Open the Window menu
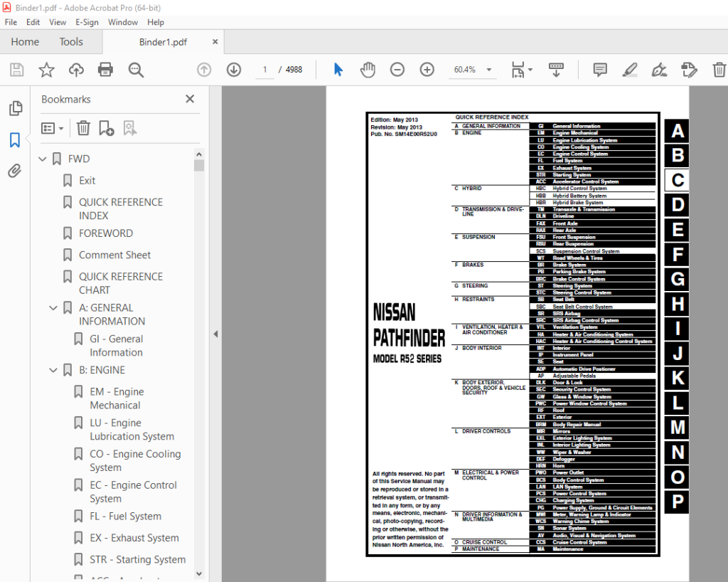The image size is (728, 582). (x=123, y=22)
